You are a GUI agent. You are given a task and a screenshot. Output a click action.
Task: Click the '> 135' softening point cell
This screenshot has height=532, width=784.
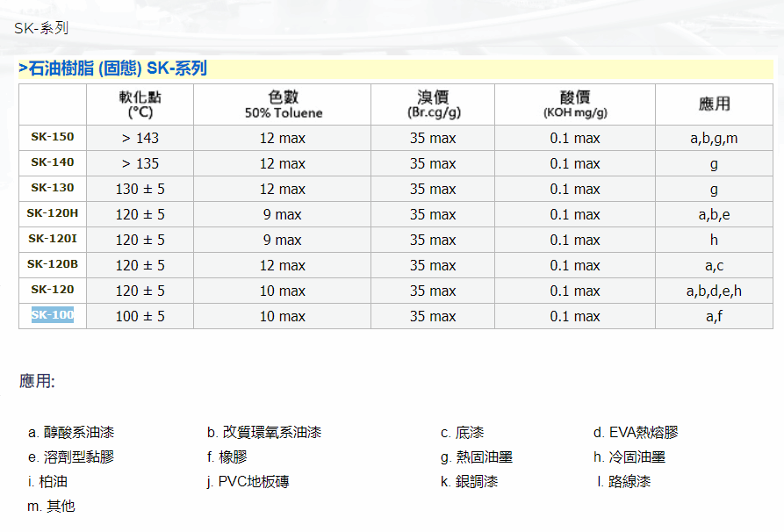pyautogui.click(x=140, y=163)
